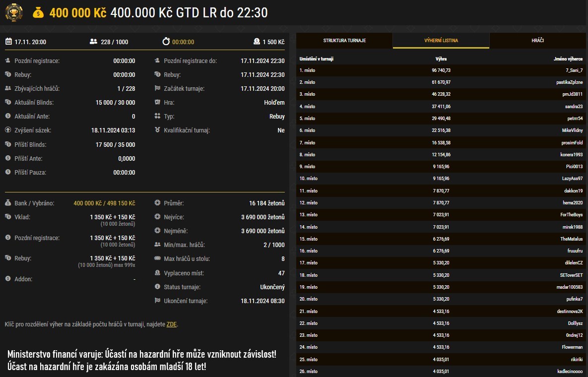Click the whistle icon beside Kvalifikační turnaj

pos(158,130)
